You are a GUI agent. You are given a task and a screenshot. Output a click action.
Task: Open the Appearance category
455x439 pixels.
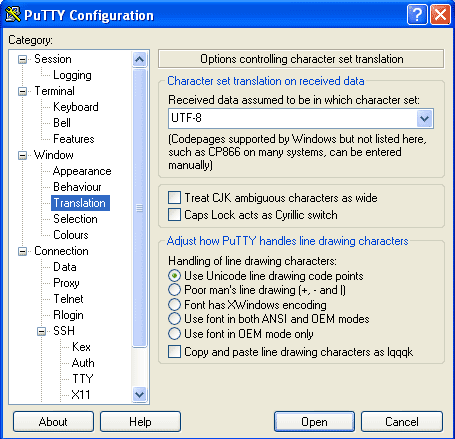tap(82, 171)
